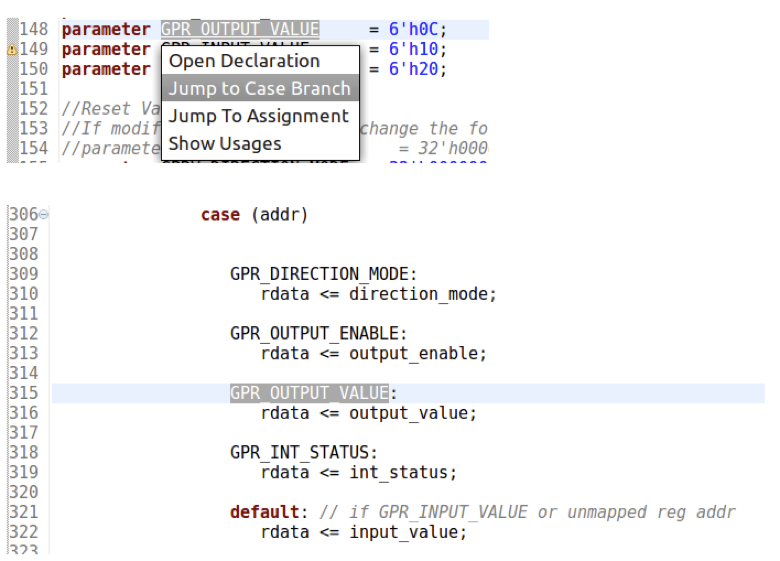780x561 pixels.
Task: Click parameter keyword on line 150
Action: 105,69
